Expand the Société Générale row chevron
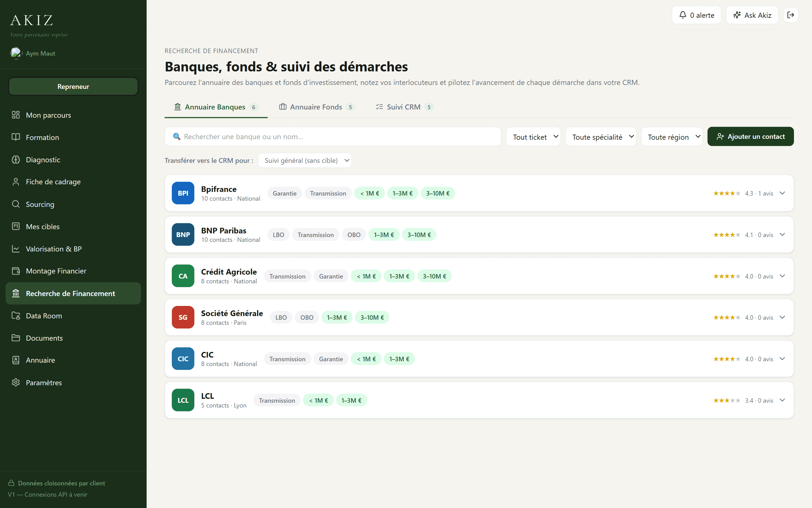This screenshot has height=508, width=812. click(782, 317)
